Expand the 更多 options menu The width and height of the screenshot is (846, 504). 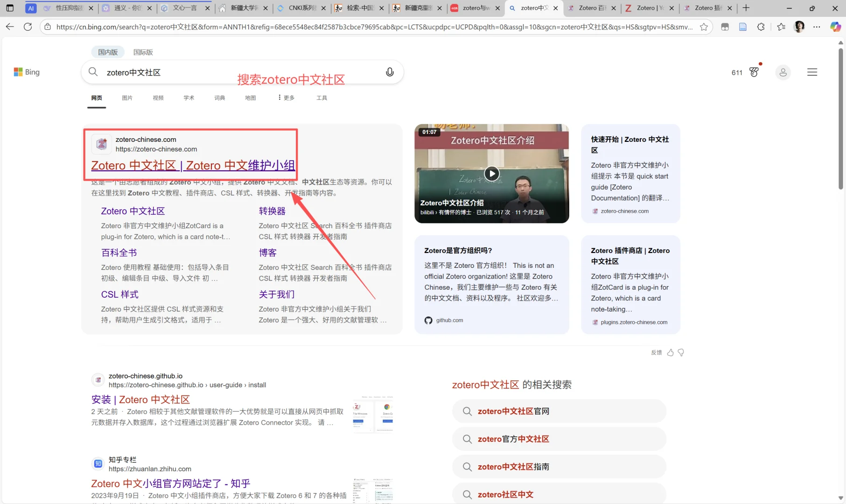pyautogui.click(x=287, y=98)
